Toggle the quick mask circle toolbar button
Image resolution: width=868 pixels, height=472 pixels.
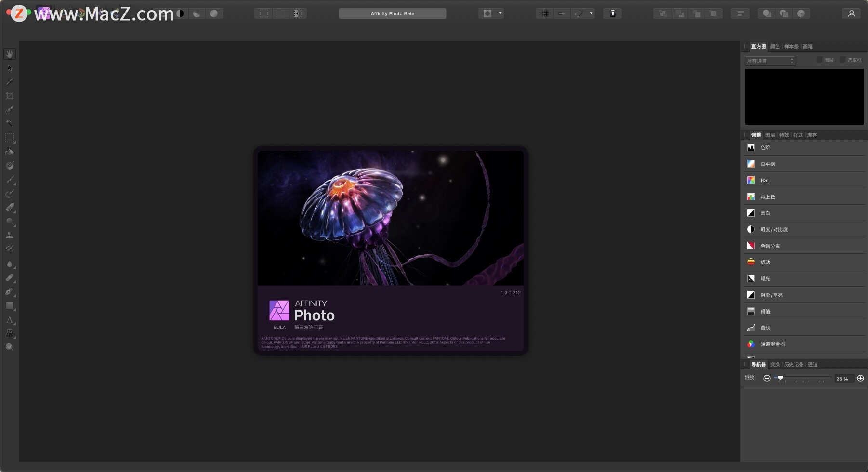[x=487, y=13]
